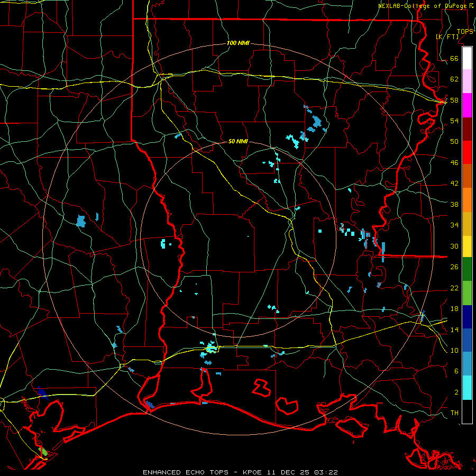Image resolution: width=476 pixels, height=476 pixels.
Task: Click the legend value "22"
Action: coord(454,288)
